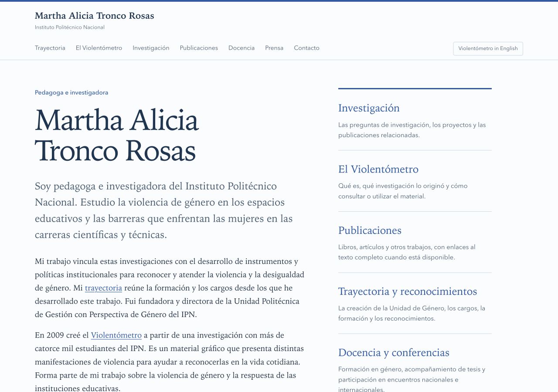Click the intro paragraph starting 'Soy pedagoga e investigadora'
This screenshot has width=558, height=392.
[164, 210]
